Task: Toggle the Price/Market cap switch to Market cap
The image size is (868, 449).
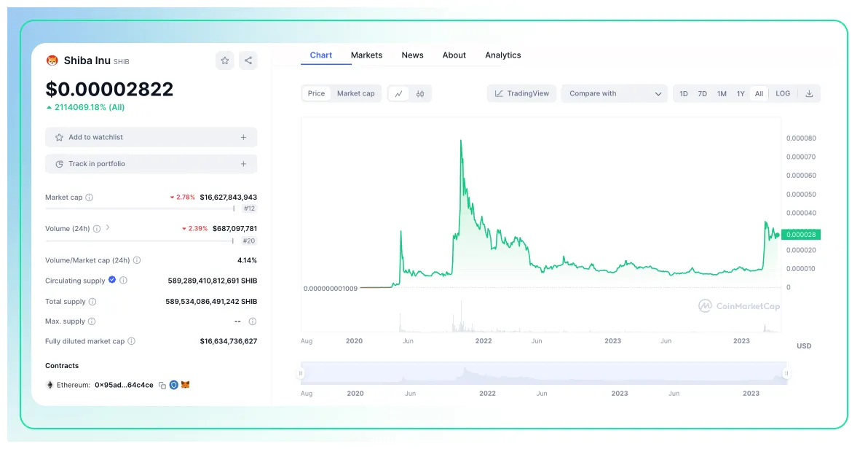Action: 356,93
